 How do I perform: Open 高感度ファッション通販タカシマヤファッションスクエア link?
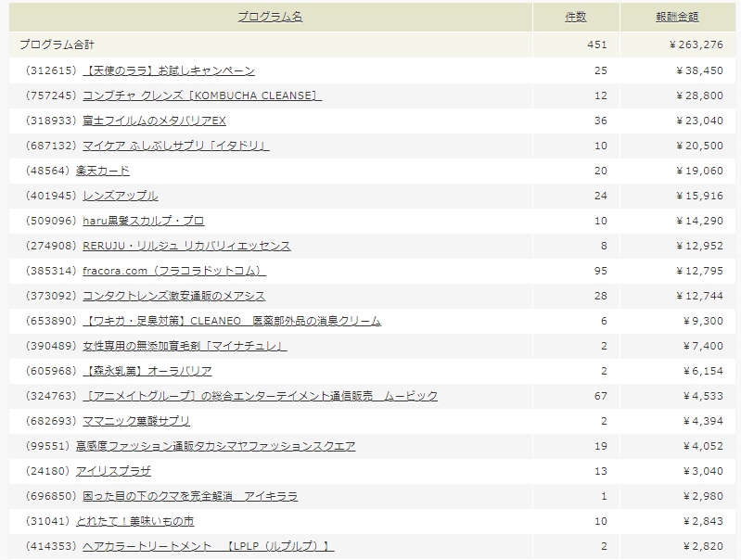(x=215, y=447)
